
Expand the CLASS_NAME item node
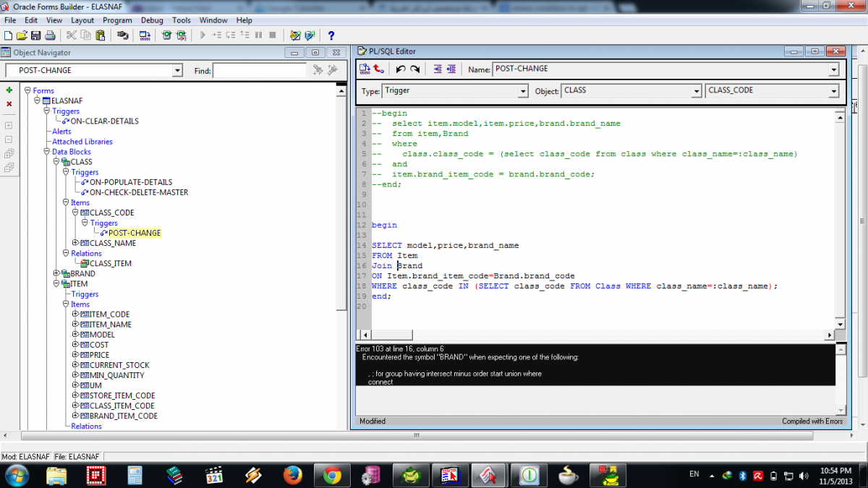pyautogui.click(x=75, y=243)
